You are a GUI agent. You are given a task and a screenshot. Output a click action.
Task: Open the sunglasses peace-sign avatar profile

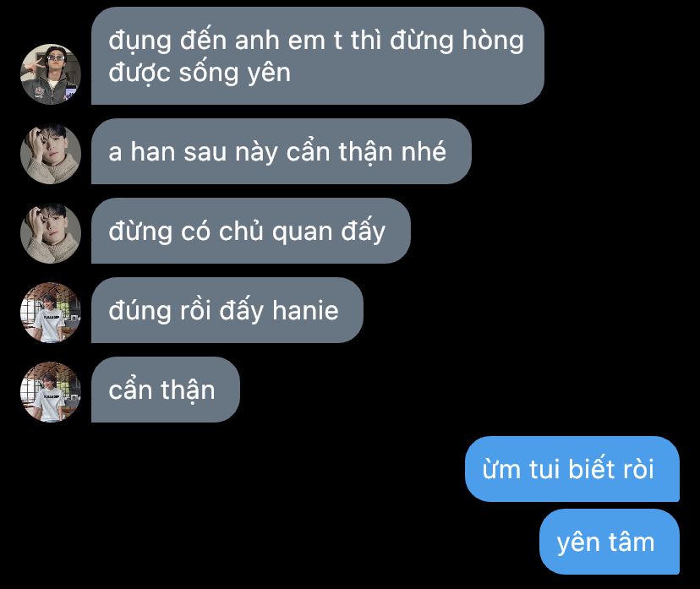tap(51, 74)
